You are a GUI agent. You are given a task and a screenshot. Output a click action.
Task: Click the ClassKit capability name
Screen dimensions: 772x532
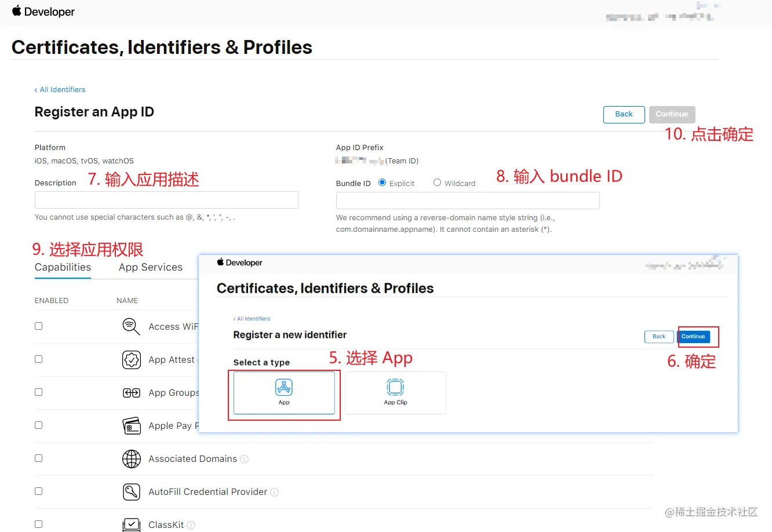(166, 525)
